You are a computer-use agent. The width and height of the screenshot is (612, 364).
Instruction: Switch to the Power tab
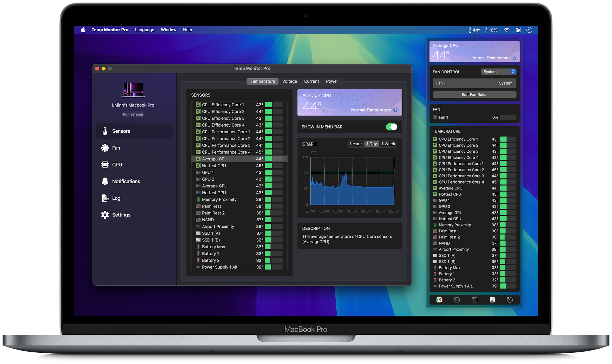tap(332, 81)
